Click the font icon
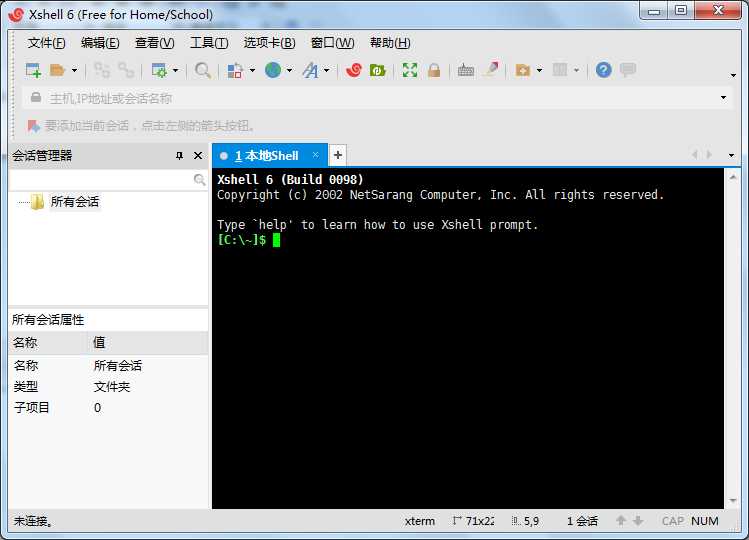 pyautogui.click(x=310, y=70)
